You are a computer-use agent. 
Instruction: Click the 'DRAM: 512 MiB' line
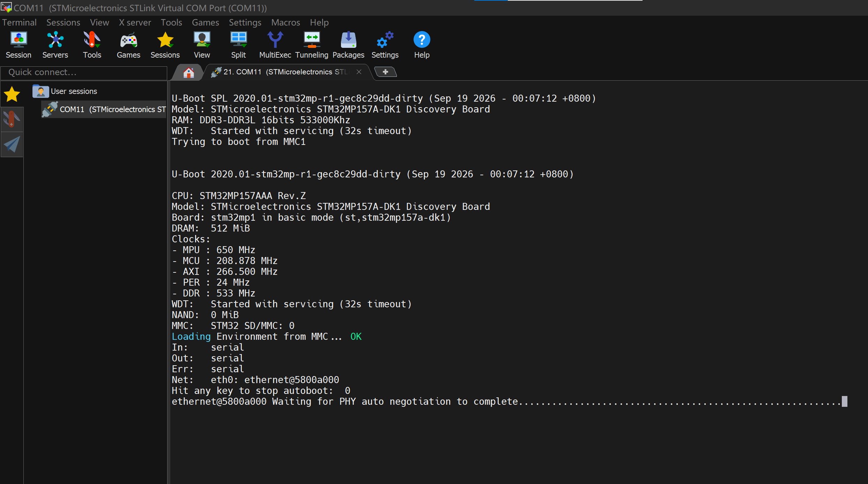coord(211,228)
